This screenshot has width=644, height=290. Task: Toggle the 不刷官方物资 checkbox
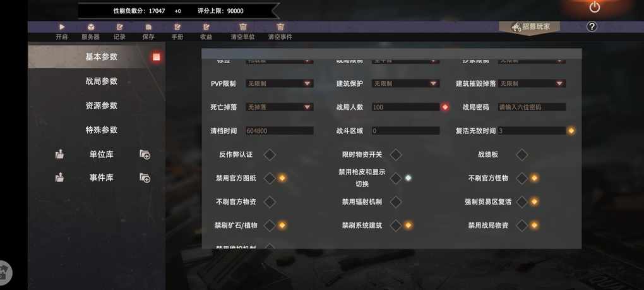pyautogui.click(x=270, y=202)
